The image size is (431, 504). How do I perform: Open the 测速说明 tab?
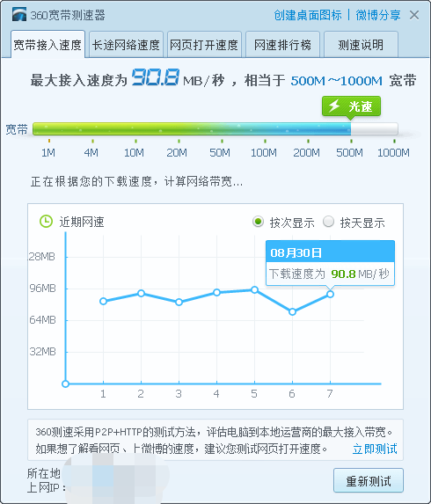(x=361, y=45)
